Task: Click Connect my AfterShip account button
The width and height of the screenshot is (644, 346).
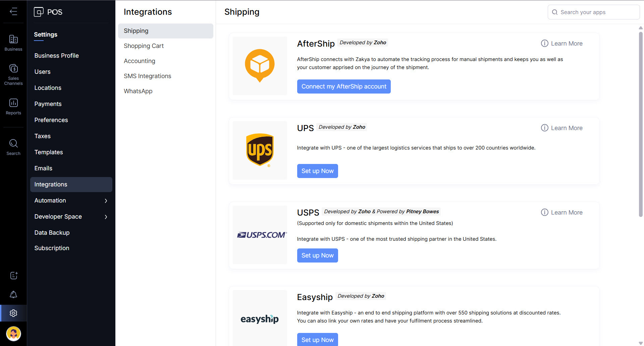Action: [343, 86]
